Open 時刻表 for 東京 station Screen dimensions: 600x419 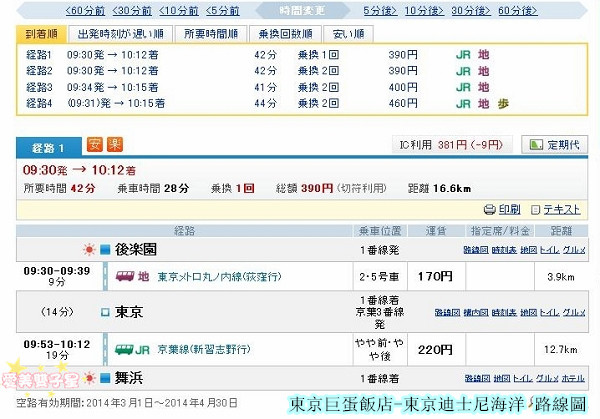pyautogui.click(x=504, y=313)
